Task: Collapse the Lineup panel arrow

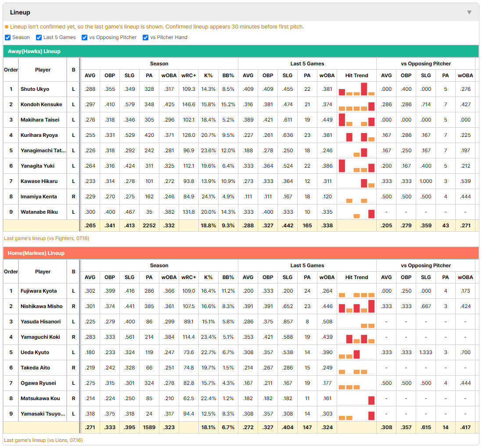Action: (469, 12)
